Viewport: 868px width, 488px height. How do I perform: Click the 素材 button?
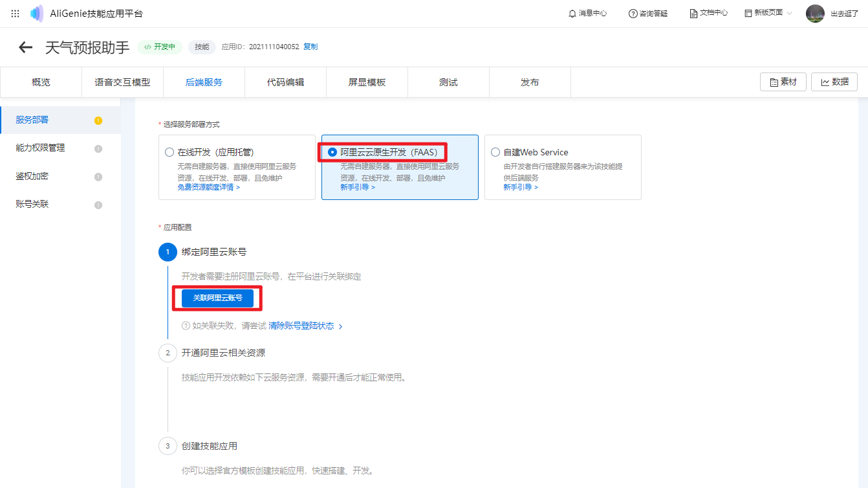(783, 82)
